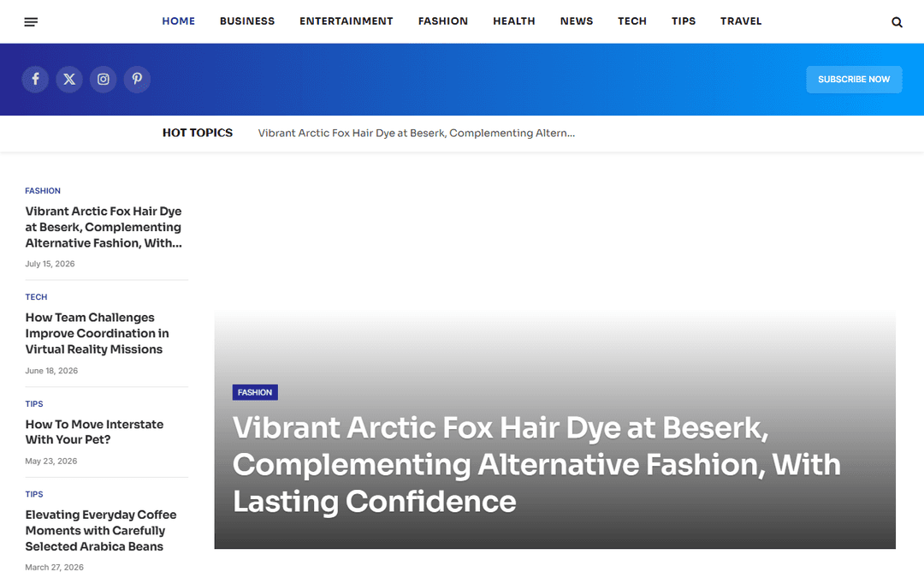Open the Business menu item
Image resolution: width=924 pixels, height=578 pixels.
point(247,21)
